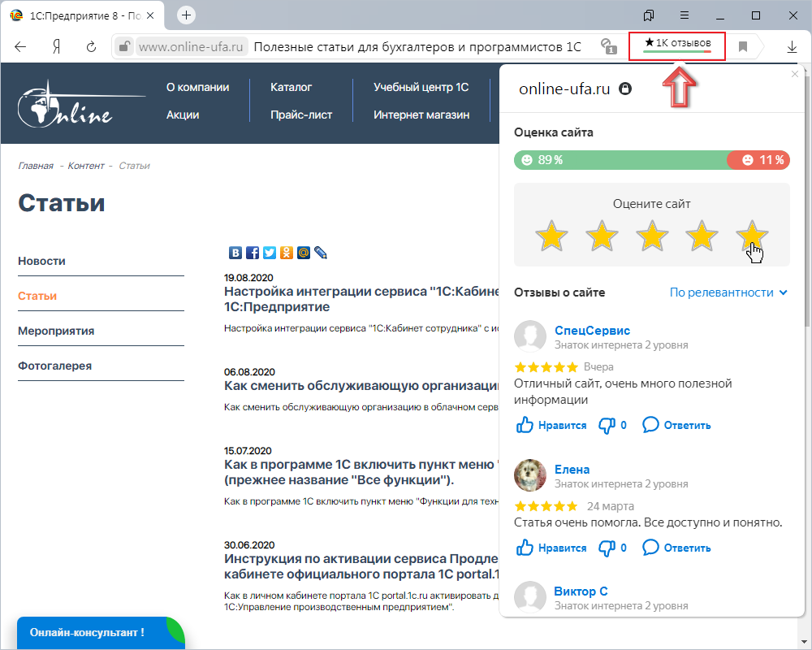
Task: Open Новости in the left sidebar
Action: pos(41,261)
